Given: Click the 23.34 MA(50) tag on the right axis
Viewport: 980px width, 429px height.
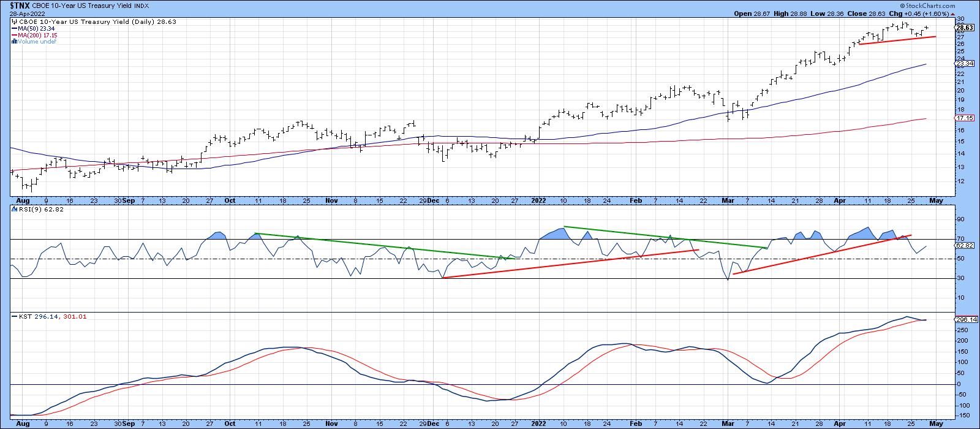Looking at the screenshot, I should [964, 64].
